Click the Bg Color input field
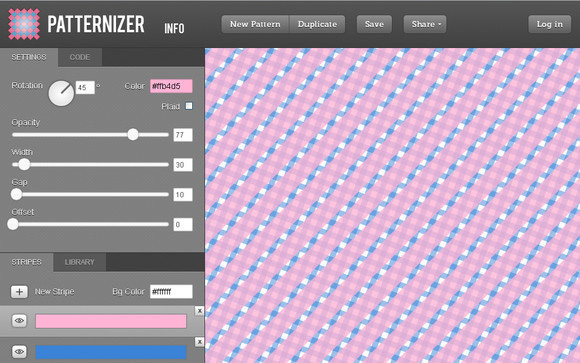 point(171,292)
